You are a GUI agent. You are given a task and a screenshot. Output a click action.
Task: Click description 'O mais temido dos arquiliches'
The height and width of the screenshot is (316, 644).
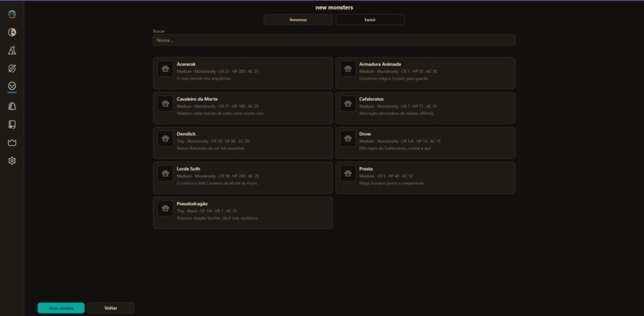click(x=204, y=78)
